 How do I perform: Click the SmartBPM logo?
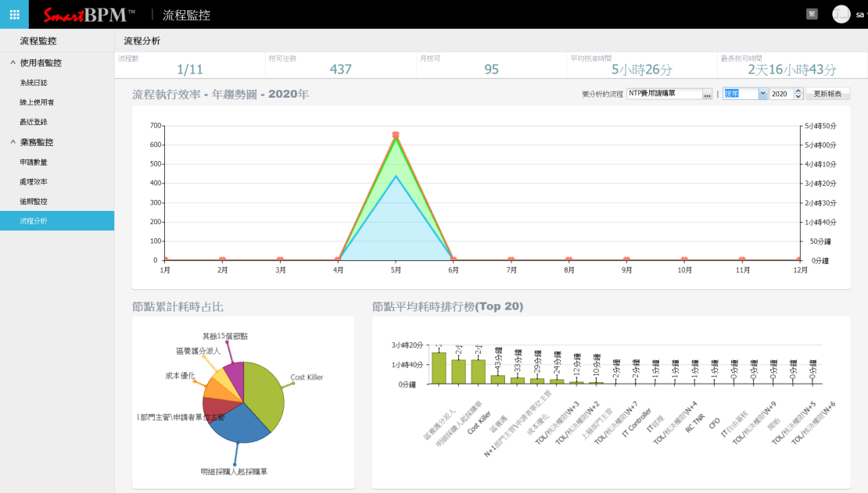click(88, 15)
